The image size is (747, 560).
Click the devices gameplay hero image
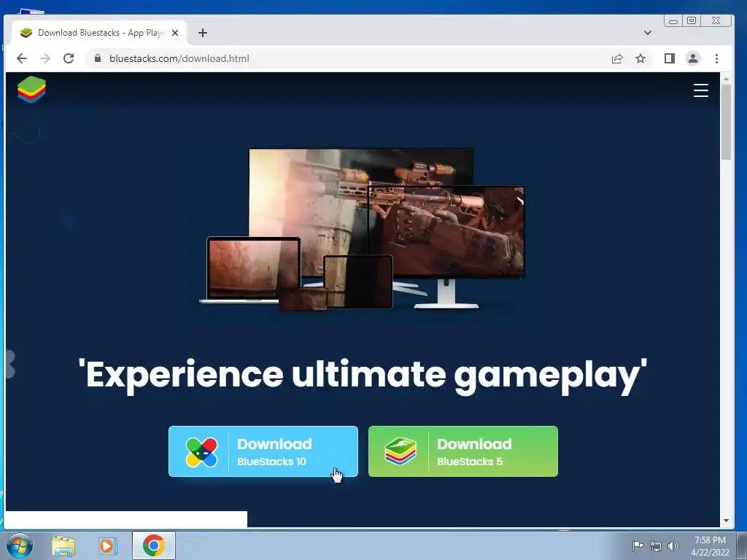pos(362,229)
